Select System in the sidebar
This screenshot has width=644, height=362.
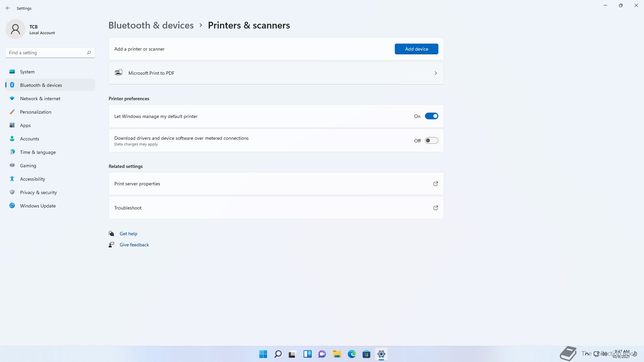pyautogui.click(x=50, y=72)
